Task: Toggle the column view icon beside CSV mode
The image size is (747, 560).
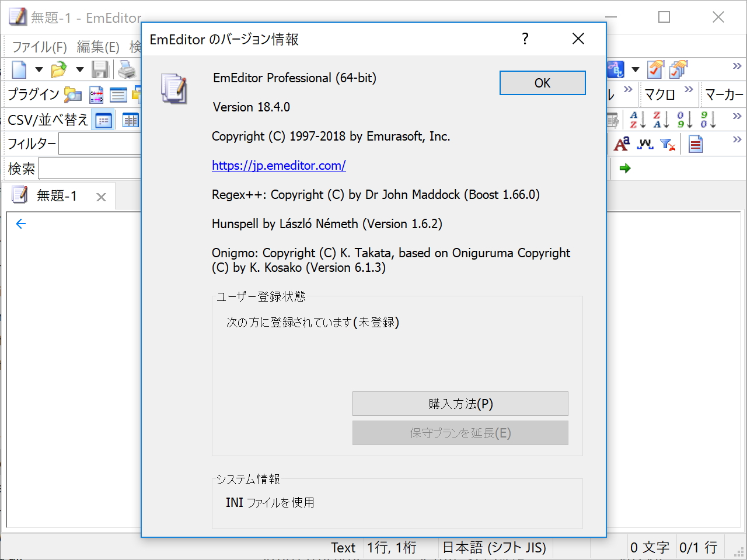Action: coord(130,120)
